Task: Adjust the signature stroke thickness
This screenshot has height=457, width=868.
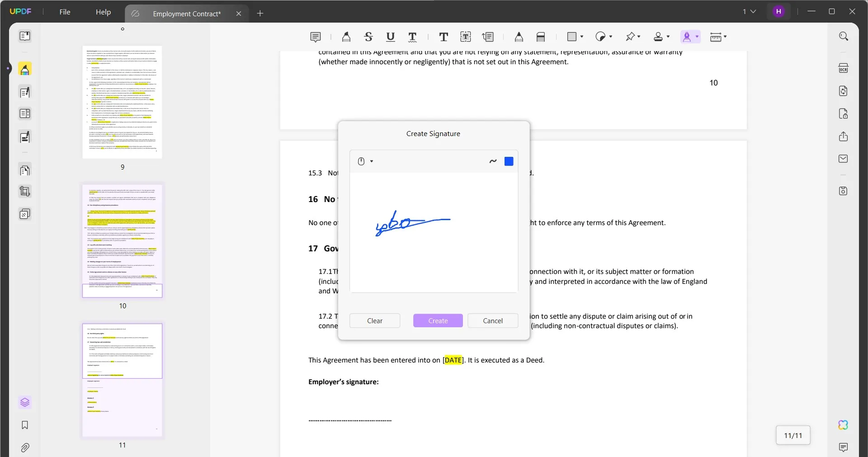Action: click(493, 161)
